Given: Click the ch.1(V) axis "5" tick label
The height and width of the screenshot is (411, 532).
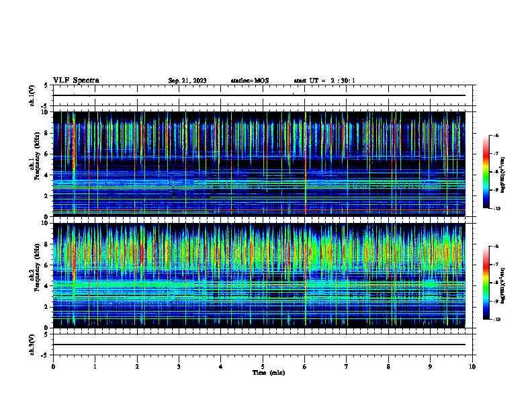Looking at the screenshot, I should click(x=46, y=86).
